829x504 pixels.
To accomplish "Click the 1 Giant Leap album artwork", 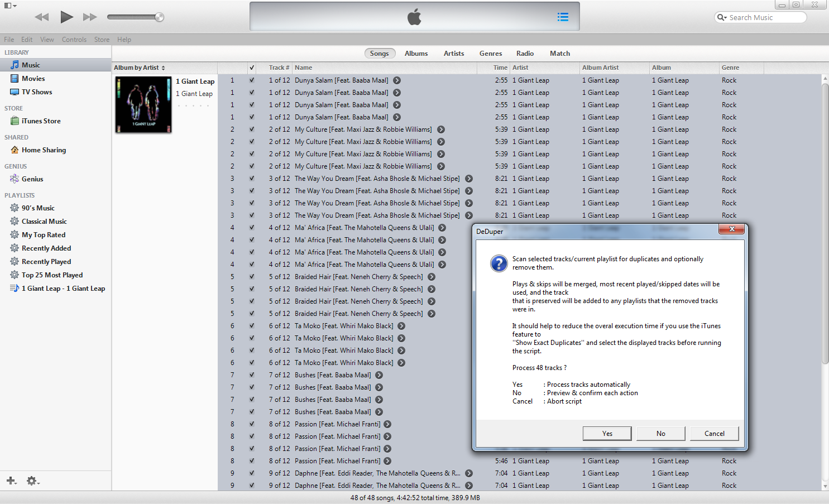I will tap(143, 104).
